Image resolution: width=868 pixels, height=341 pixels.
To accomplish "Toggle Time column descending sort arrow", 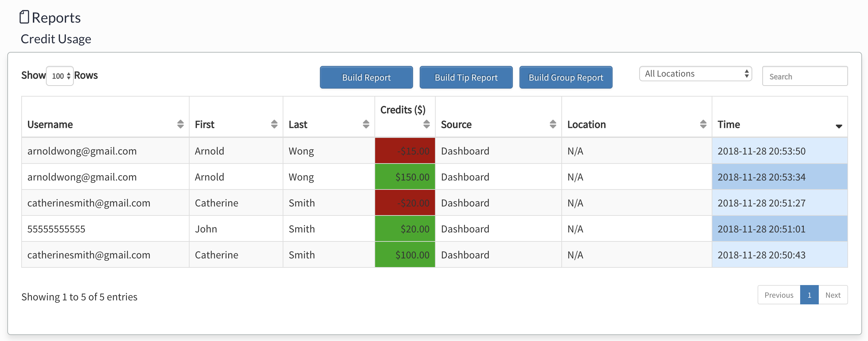I will click(x=839, y=126).
